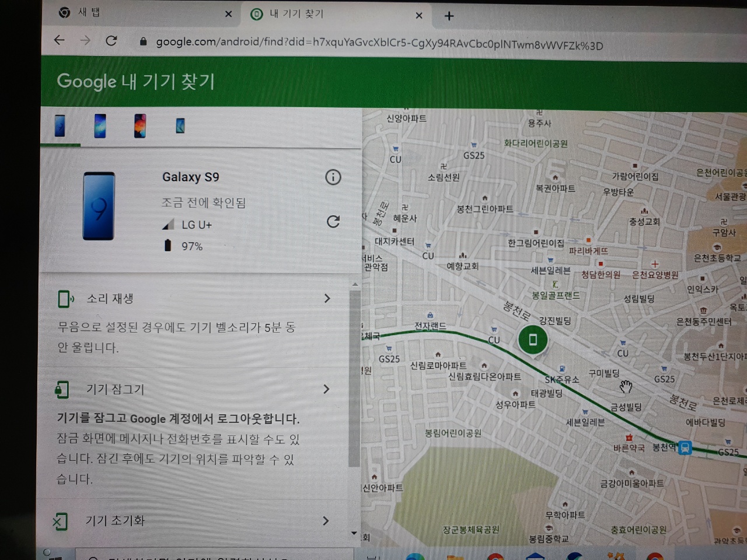Choose the 소리 재생 option label
This screenshot has height=560, width=747.
tap(110, 299)
